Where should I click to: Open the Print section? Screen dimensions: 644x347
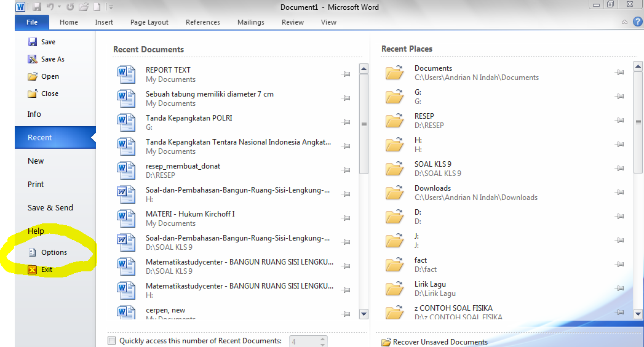click(36, 185)
